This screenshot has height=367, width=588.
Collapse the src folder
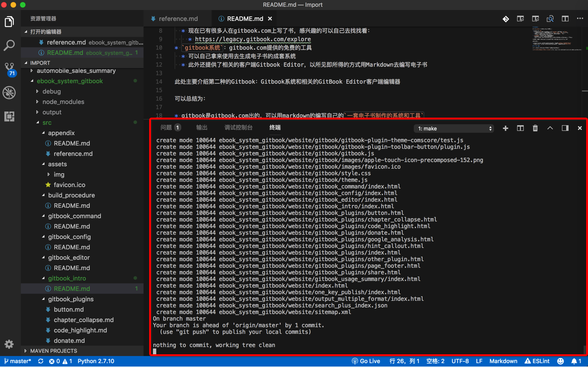coord(82,123)
